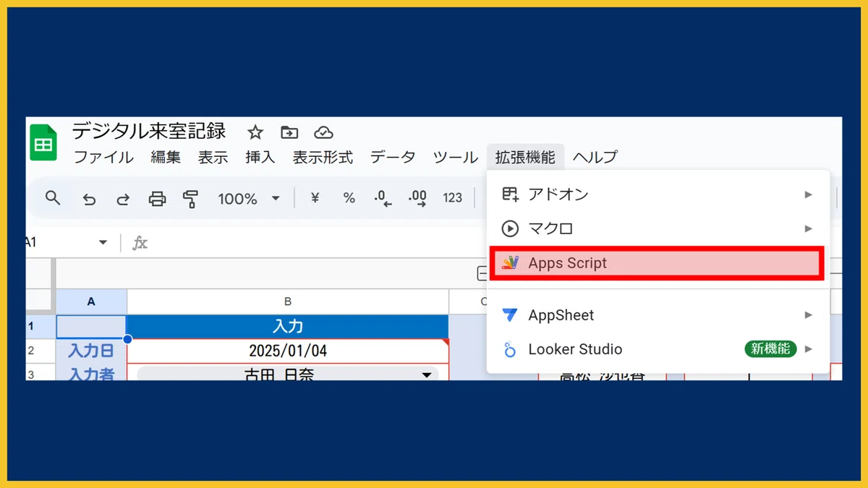
Task: Click the 入力 header cell
Action: [288, 327]
